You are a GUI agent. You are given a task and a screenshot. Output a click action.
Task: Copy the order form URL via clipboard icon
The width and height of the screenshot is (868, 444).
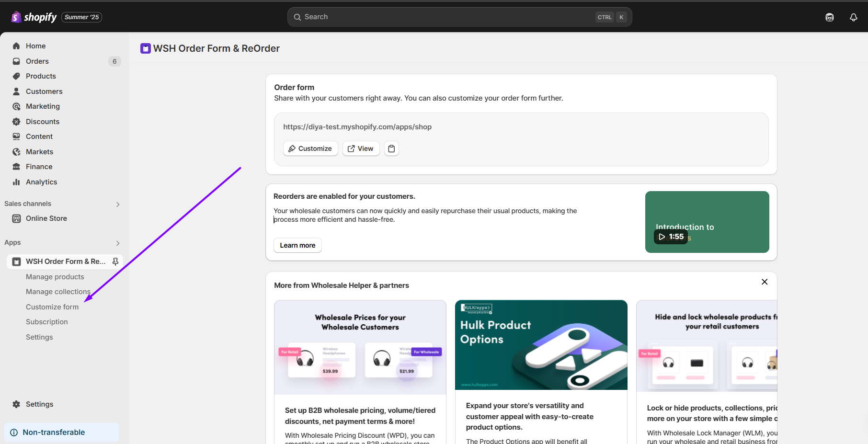tap(391, 148)
